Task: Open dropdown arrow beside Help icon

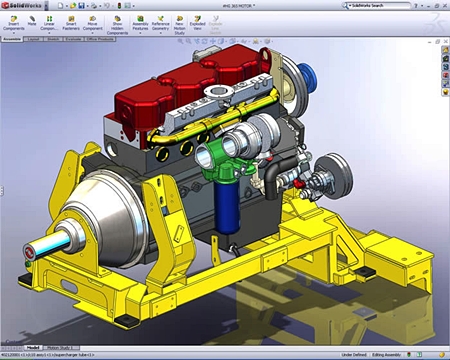Action: click(422, 6)
